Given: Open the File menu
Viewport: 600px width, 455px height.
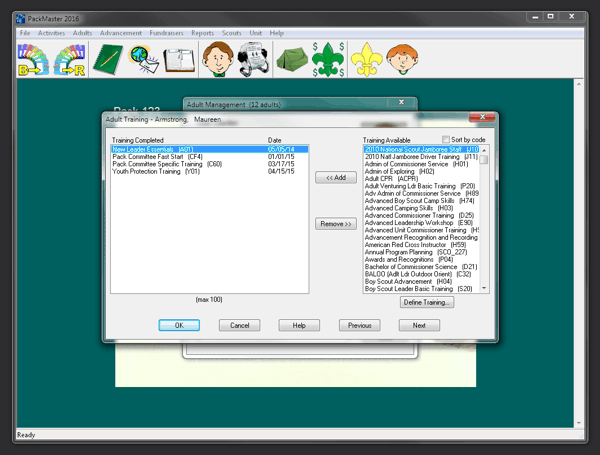Looking at the screenshot, I should 25,33.
